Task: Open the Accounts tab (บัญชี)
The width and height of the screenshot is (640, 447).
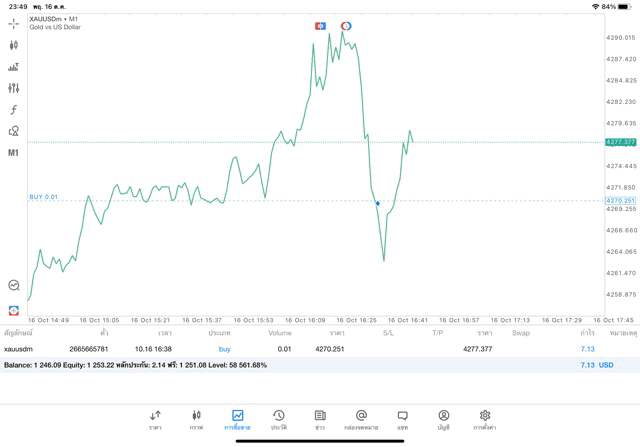Action: tap(443, 419)
